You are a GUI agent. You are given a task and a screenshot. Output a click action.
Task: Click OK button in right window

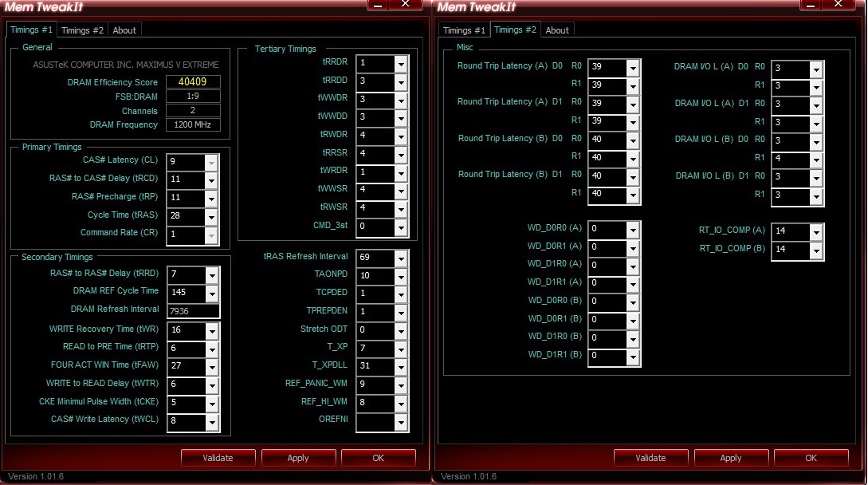[x=811, y=458]
